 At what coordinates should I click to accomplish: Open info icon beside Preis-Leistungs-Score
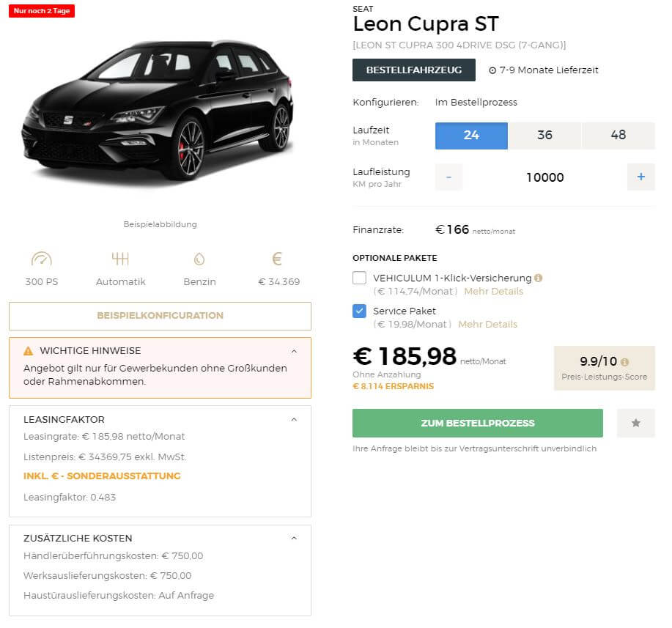pyautogui.click(x=625, y=362)
